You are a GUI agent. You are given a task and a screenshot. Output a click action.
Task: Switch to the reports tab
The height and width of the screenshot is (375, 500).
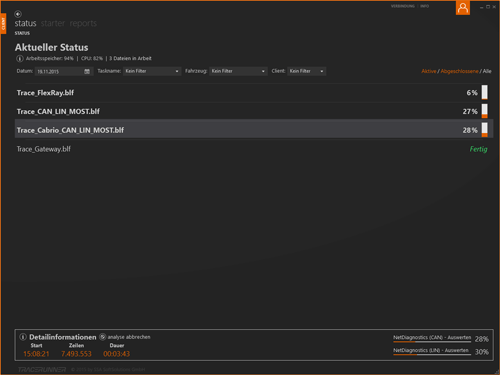coord(83,23)
